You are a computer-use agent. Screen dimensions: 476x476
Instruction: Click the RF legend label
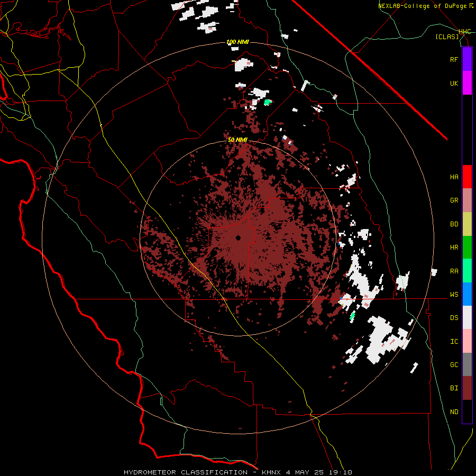pyautogui.click(x=454, y=59)
